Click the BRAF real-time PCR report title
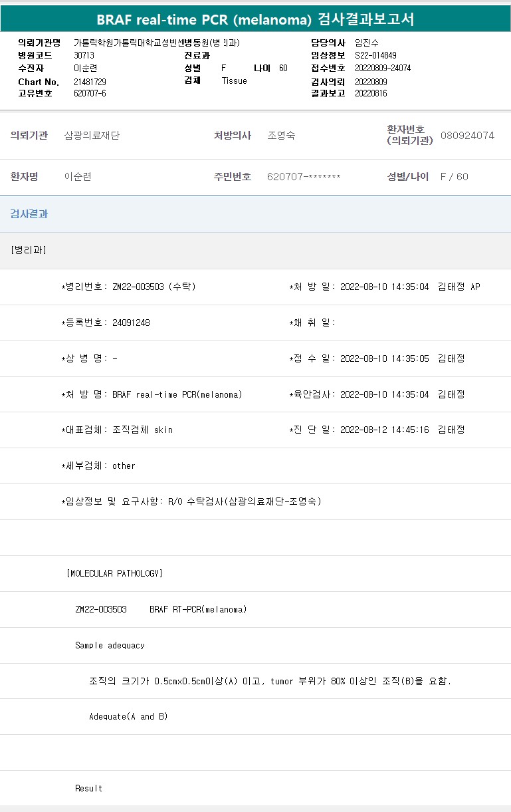 [255, 19]
